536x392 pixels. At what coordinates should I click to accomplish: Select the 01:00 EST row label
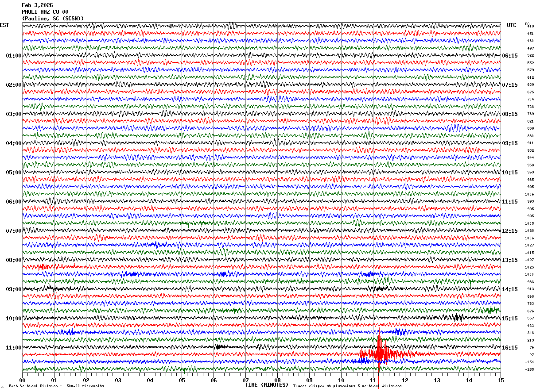pos(13,56)
